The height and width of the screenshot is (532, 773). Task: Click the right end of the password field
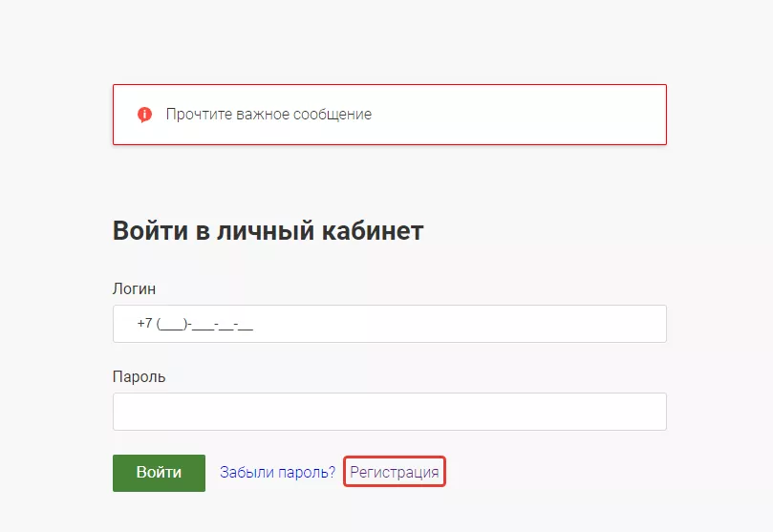(640, 412)
